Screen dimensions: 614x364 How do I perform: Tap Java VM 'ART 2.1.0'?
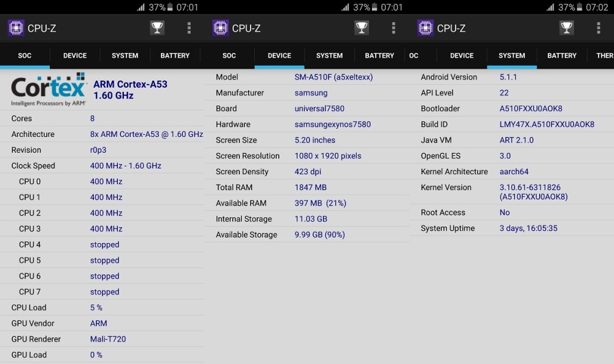(x=516, y=140)
